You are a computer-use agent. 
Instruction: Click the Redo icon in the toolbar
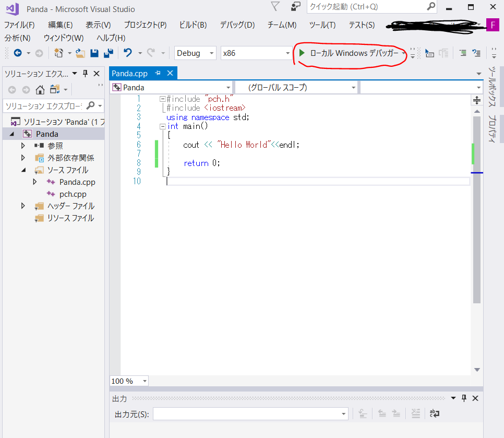click(x=151, y=53)
